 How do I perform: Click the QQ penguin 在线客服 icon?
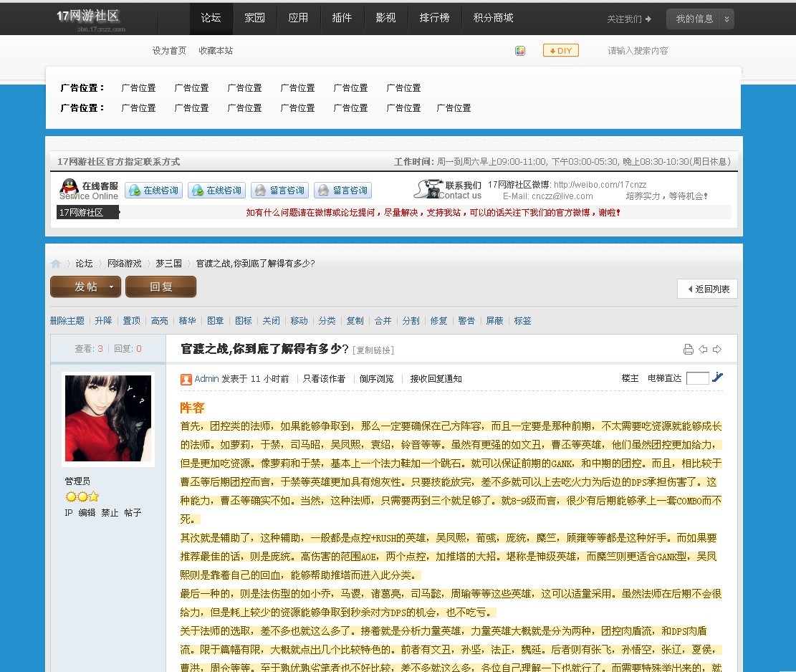click(x=69, y=187)
